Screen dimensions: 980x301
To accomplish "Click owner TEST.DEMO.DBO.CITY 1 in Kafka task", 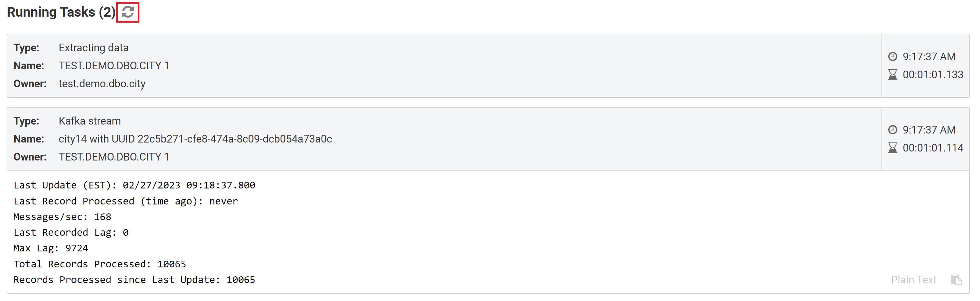I will pyautogui.click(x=114, y=156).
